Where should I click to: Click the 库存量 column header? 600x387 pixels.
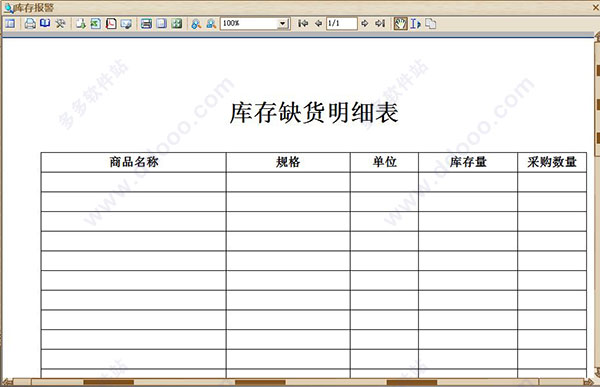468,162
